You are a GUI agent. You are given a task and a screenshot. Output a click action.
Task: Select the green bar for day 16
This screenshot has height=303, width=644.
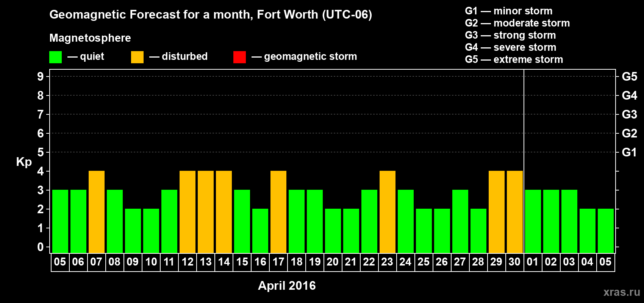(x=260, y=231)
